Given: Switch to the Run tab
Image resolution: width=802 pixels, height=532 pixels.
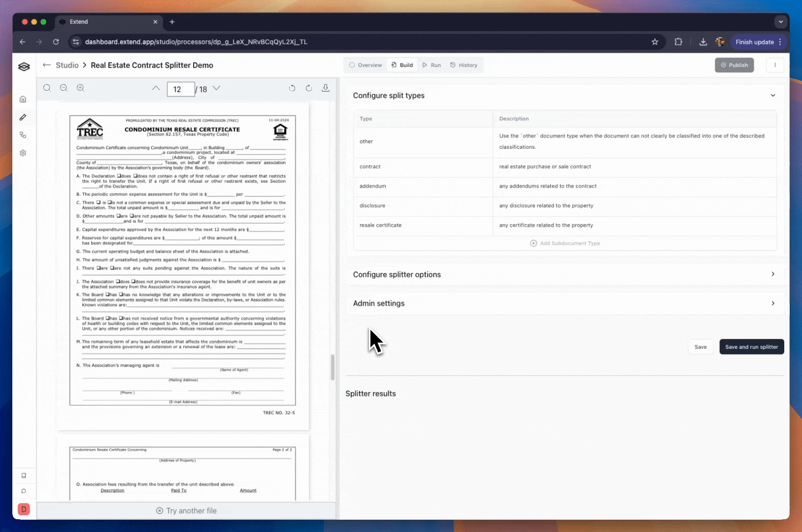Looking at the screenshot, I should (x=432, y=65).
